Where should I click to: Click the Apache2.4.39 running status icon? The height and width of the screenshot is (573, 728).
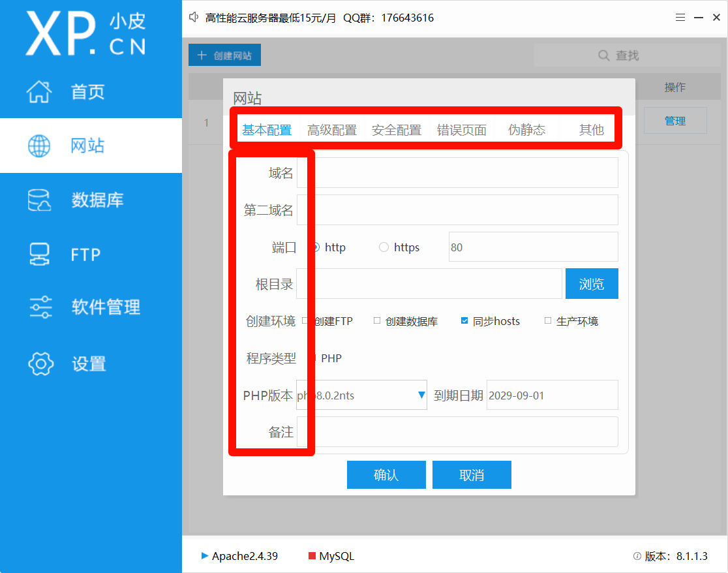click(x=204, y=555)
